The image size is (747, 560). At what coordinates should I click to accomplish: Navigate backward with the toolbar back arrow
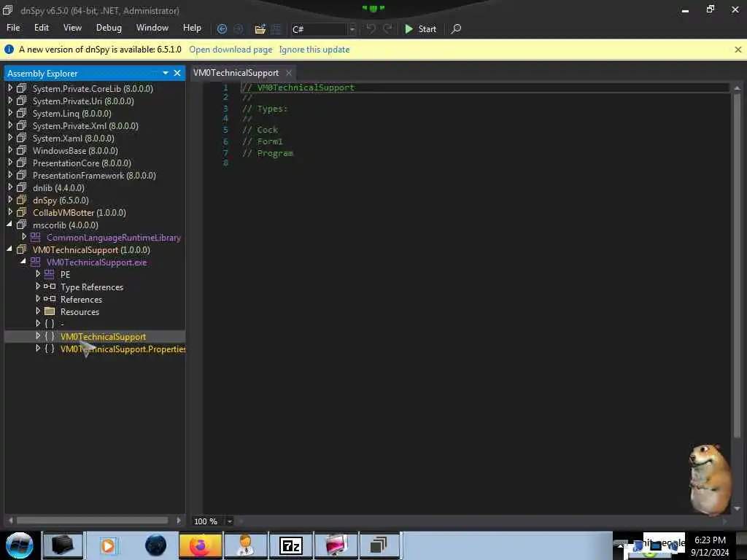(222, 29)
